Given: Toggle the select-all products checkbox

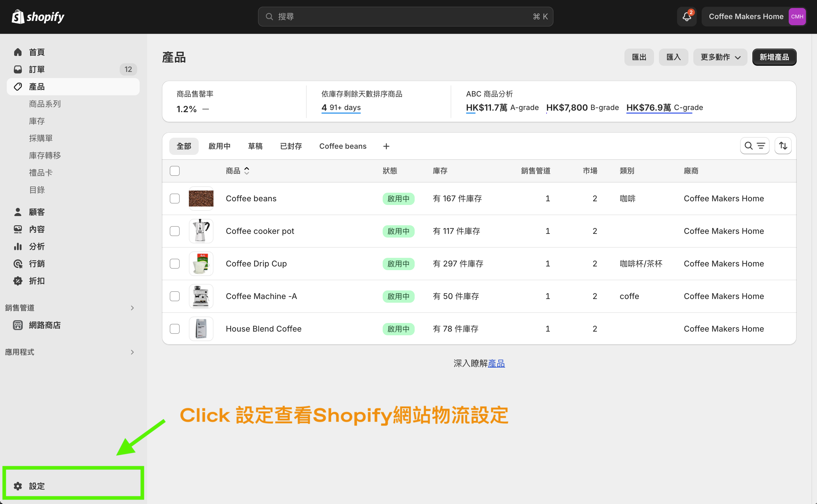Looking at the screenshot, I should coord(175,171).
